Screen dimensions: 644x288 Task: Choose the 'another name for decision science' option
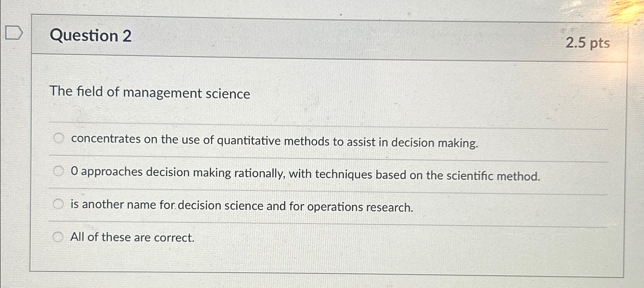click(x=58, y=204)
